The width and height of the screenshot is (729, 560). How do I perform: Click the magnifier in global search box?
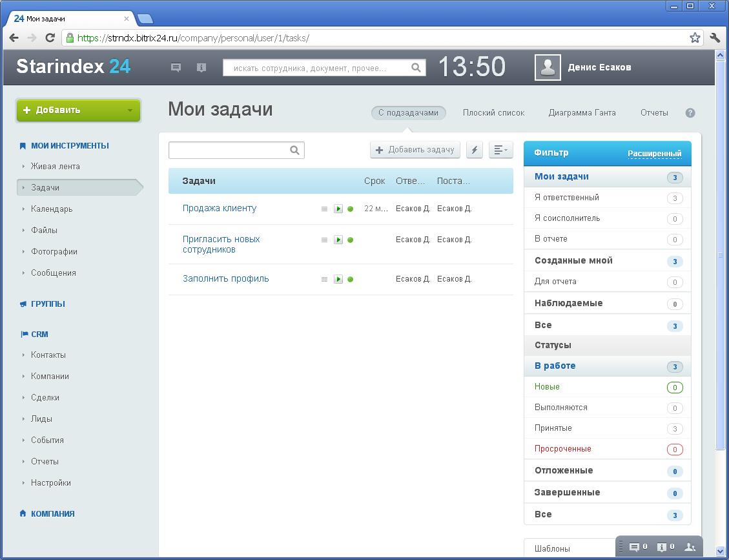(x=416, y=67)
